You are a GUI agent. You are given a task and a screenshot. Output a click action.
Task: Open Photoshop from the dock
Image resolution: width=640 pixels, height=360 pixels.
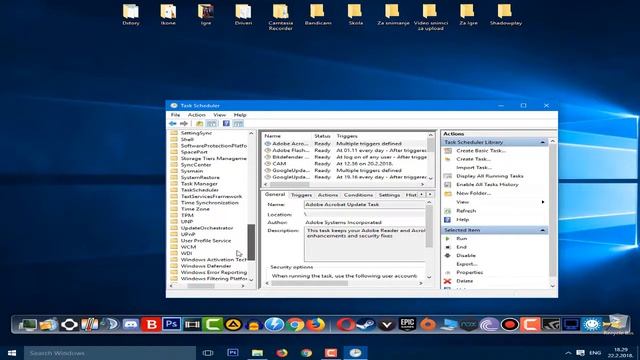point(171,324)
